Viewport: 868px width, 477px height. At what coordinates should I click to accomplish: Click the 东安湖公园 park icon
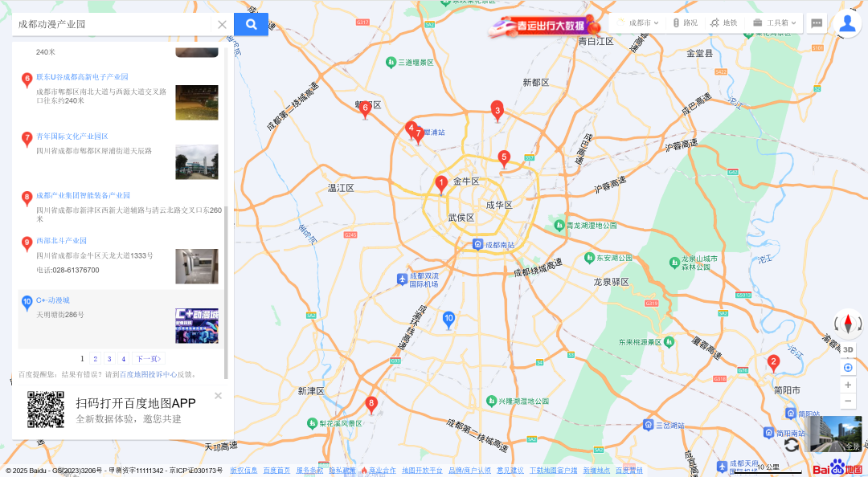(589, 258)
